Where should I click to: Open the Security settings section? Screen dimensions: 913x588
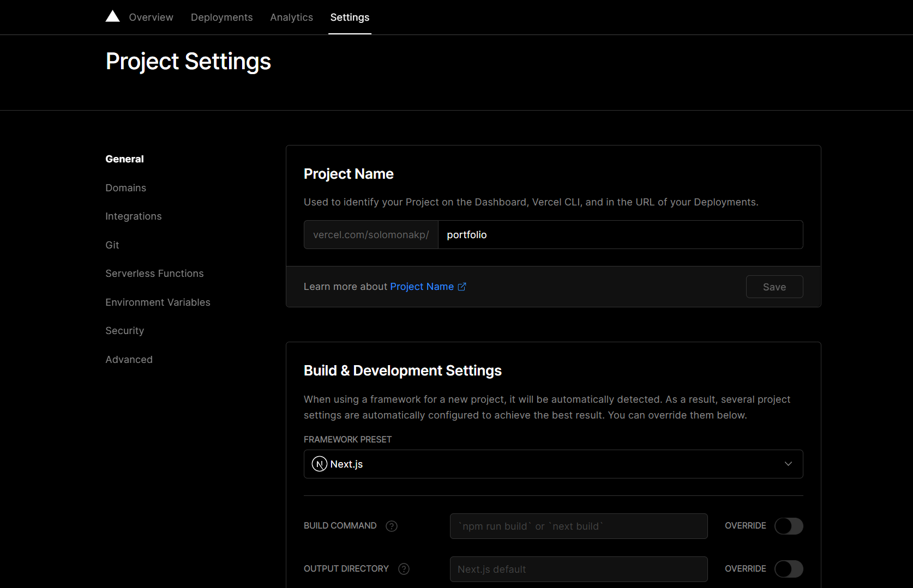(124, 330)
